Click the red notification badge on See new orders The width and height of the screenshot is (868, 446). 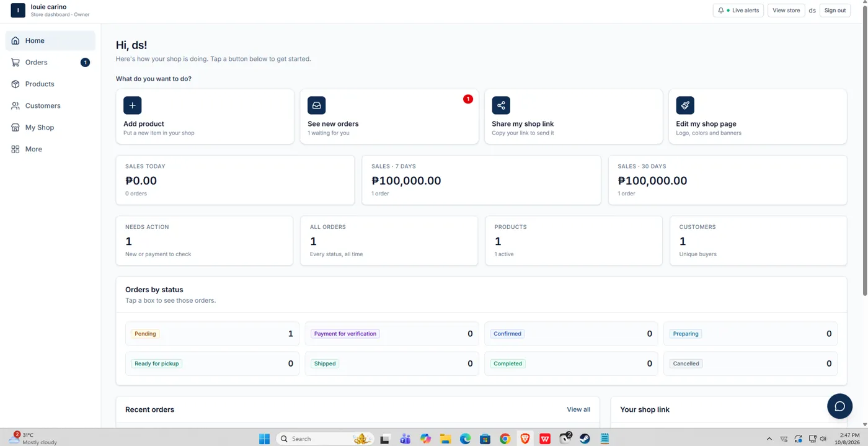tap(468, 99)
